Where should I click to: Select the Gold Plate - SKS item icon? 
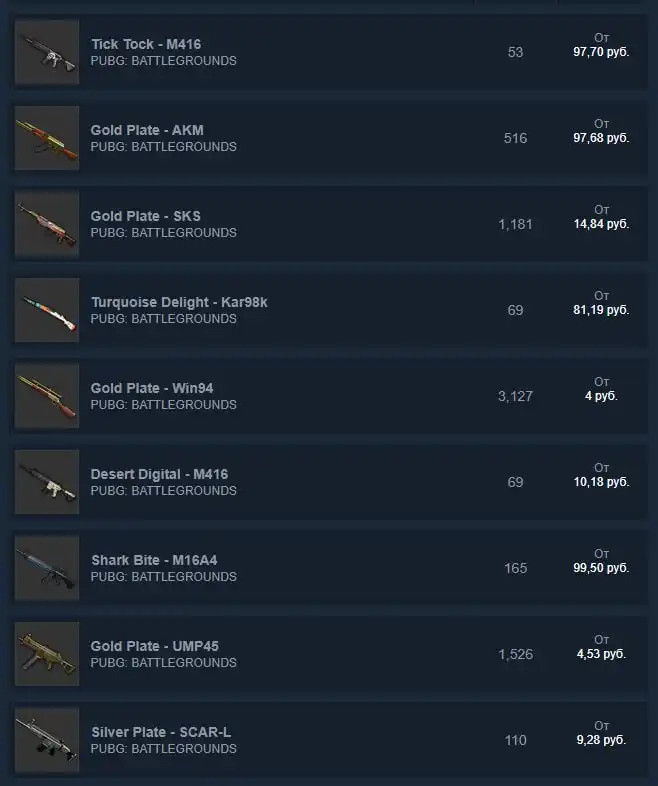[47, 224]
